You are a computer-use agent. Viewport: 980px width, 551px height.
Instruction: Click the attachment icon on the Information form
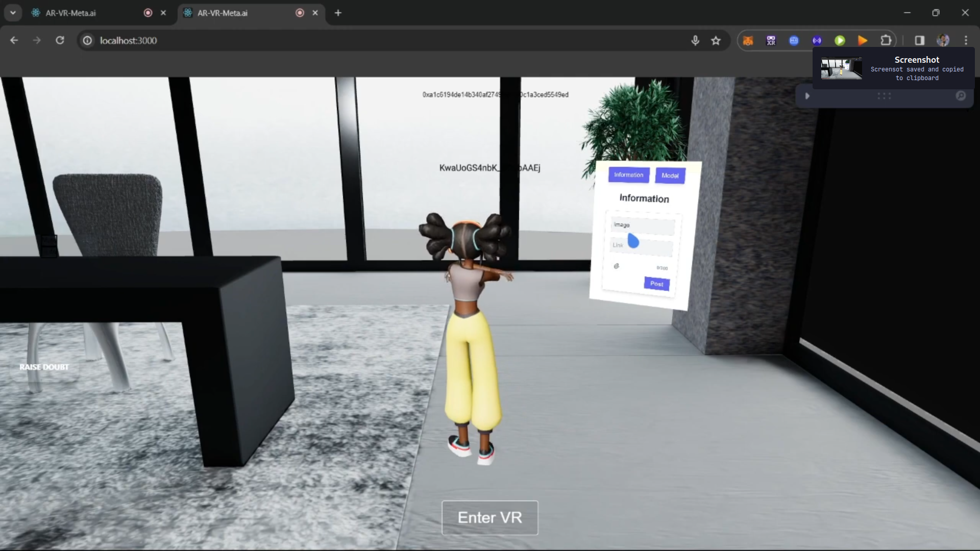617,266
